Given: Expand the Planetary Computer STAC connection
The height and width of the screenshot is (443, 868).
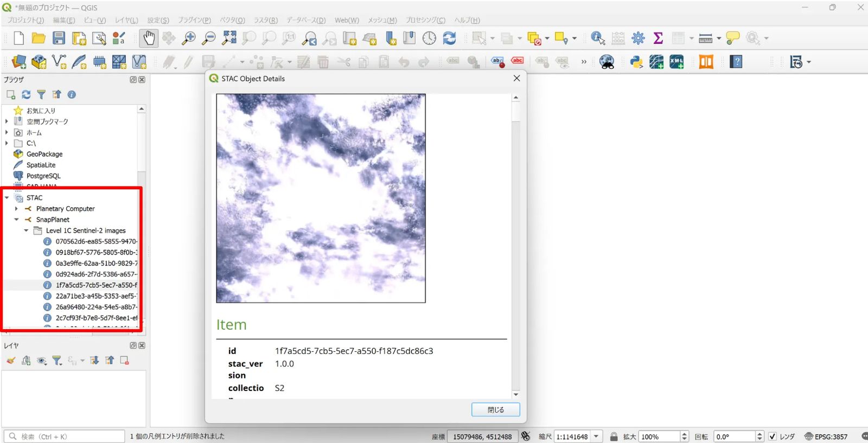Looking at the screenshot, I should tap(16, 209).
